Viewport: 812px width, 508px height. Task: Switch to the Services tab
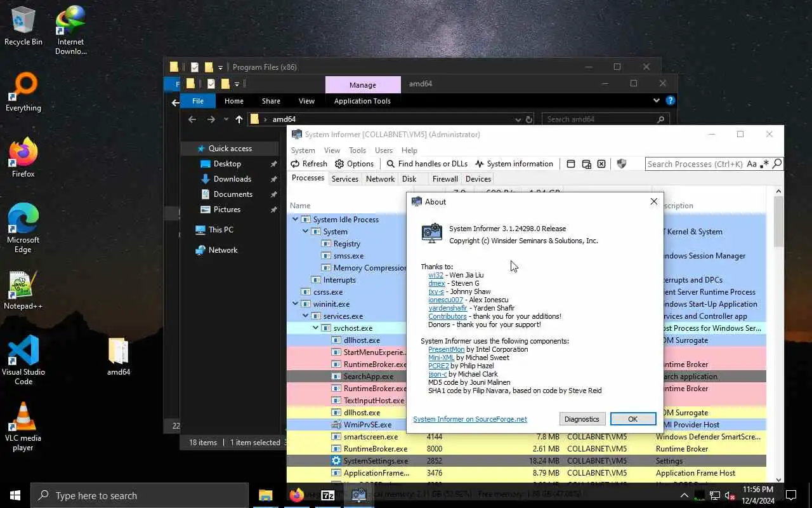(345, 179)
